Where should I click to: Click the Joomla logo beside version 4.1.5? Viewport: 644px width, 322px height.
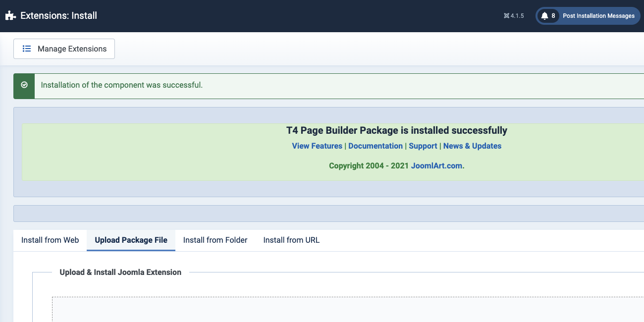click(506, 16)
